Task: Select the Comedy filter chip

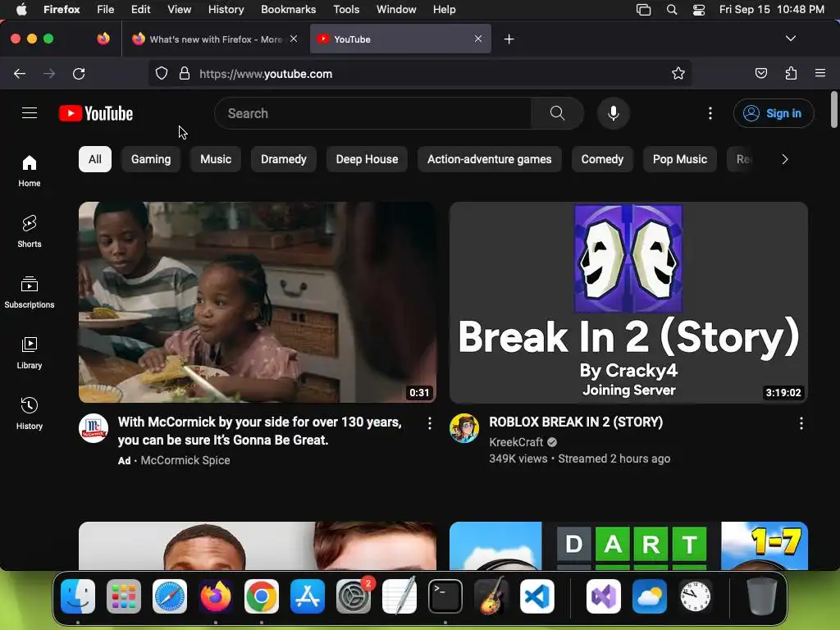Action: [x=602, y=159]
